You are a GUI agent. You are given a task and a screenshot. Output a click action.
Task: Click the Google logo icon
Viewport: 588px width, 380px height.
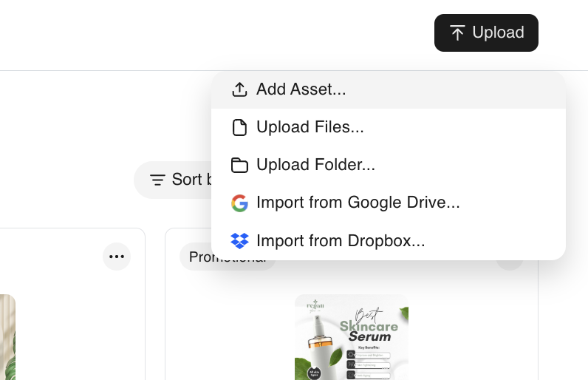coord(239,203)
